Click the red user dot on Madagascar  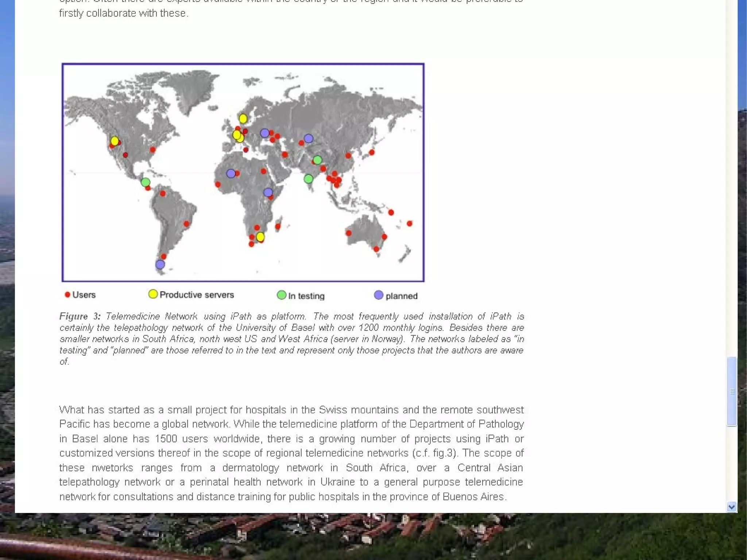(x=278, y=226)
